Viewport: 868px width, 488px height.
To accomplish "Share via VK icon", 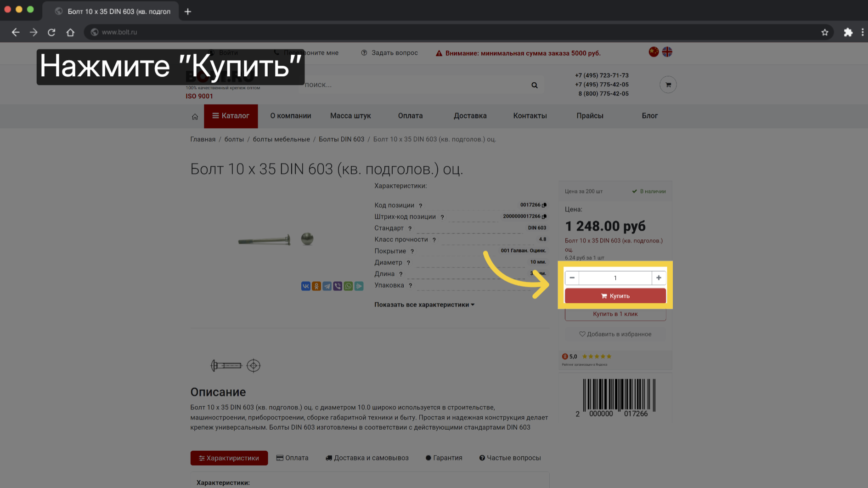I will click(x=306, y=286).
